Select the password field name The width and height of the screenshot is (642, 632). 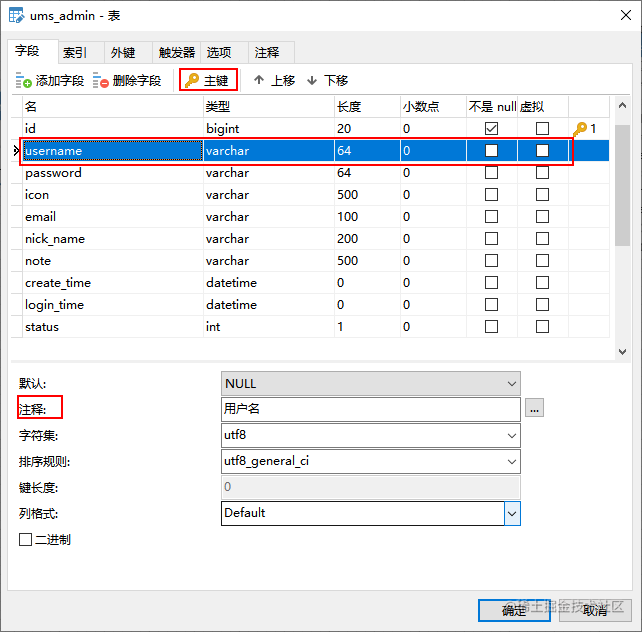[113, 173]
